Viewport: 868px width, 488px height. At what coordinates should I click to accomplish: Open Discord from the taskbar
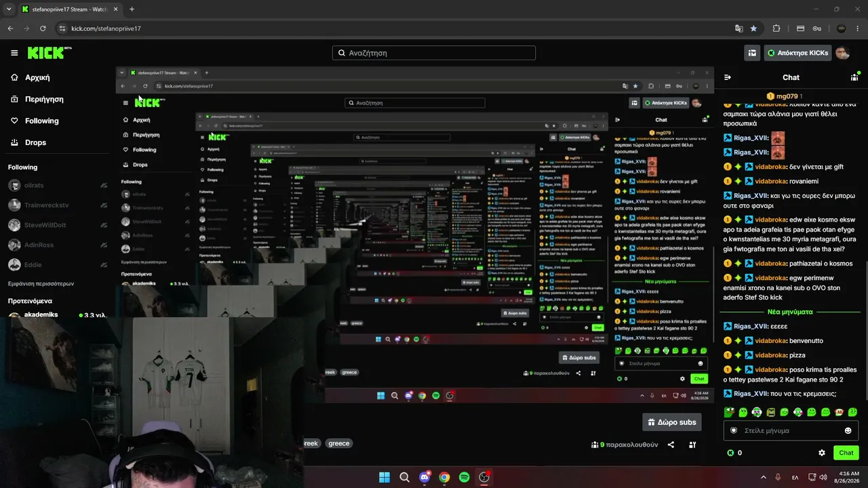coord(425,477)
